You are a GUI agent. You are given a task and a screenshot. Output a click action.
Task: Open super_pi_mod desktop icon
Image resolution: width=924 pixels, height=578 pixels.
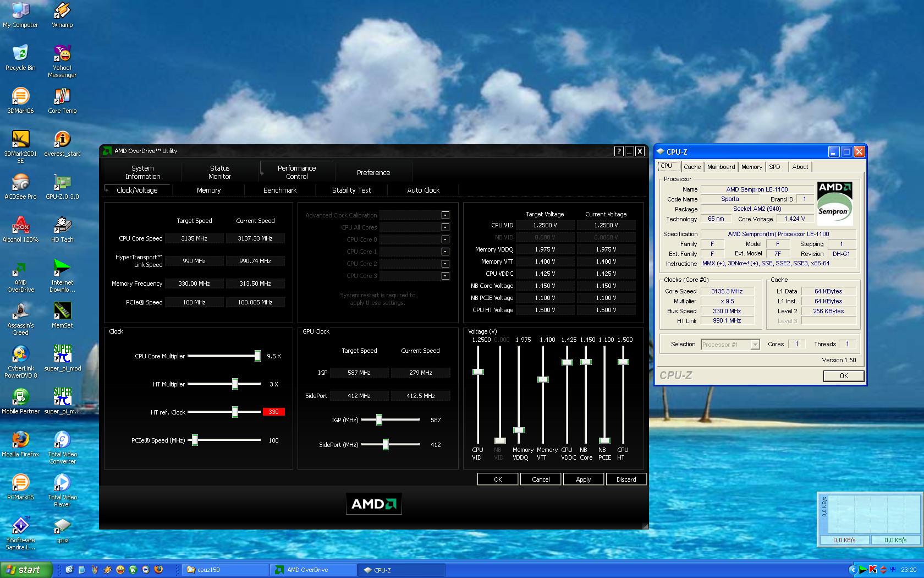click(x=62, y=358)
